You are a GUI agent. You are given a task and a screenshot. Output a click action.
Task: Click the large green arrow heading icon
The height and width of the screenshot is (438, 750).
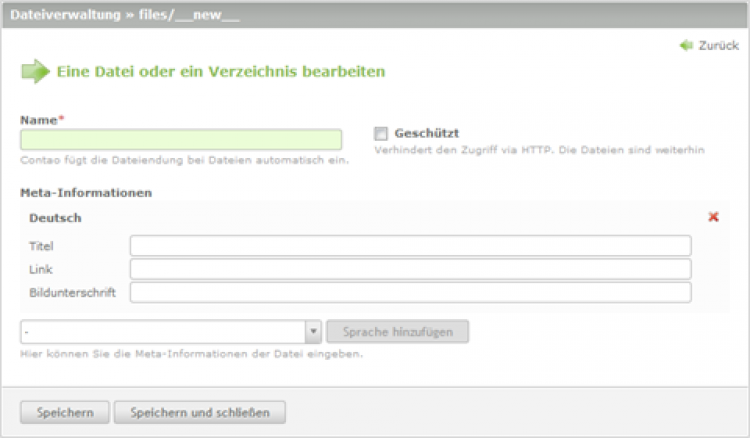35,71
